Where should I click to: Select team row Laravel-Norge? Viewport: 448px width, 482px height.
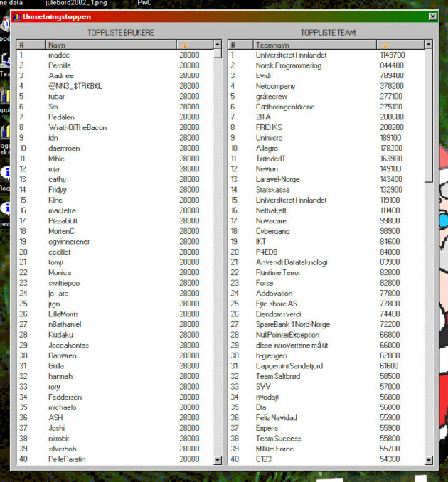pyautogui.click(x=326, y=179)
